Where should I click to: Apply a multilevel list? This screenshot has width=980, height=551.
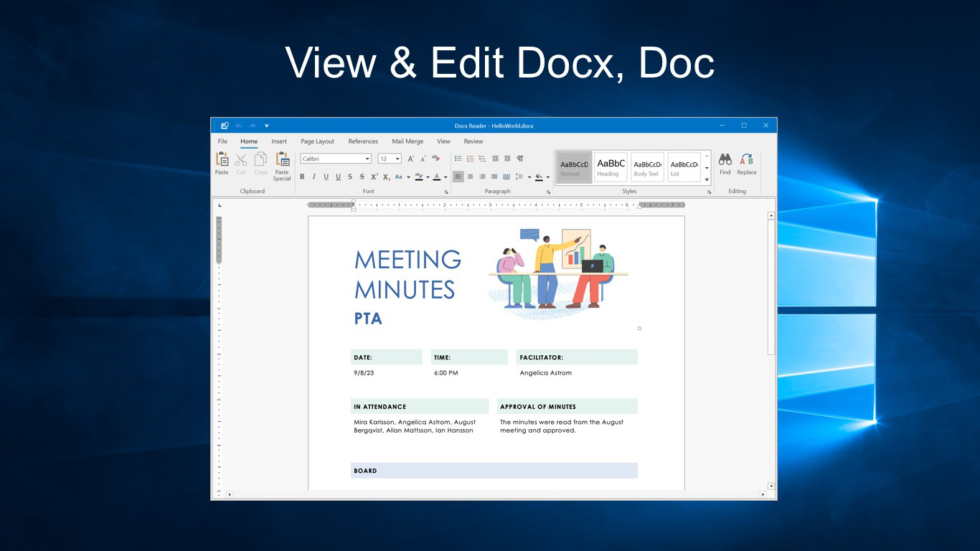[483, 159]
